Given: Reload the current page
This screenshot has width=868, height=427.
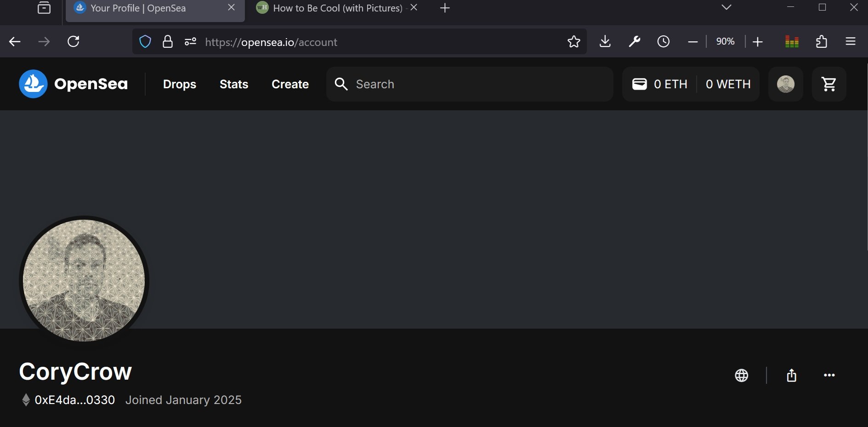Looking at the screenshot, I should [74, 42].
